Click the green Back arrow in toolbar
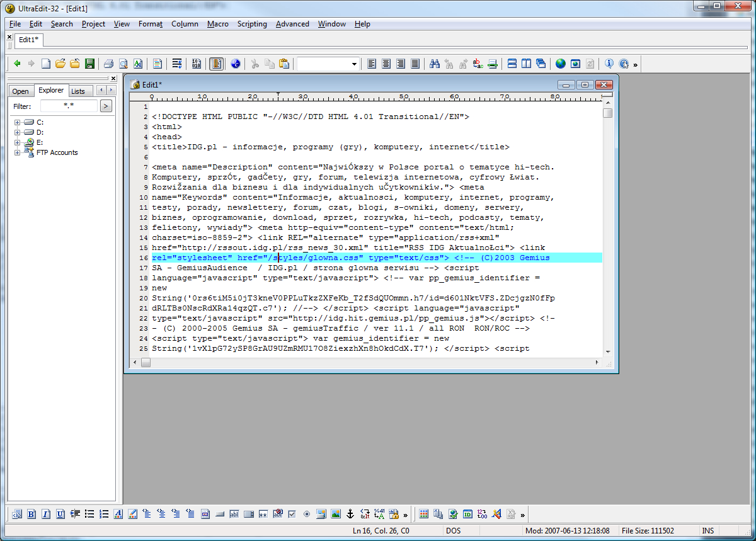This screenshot has height=541, width=756. coord(17,64)
